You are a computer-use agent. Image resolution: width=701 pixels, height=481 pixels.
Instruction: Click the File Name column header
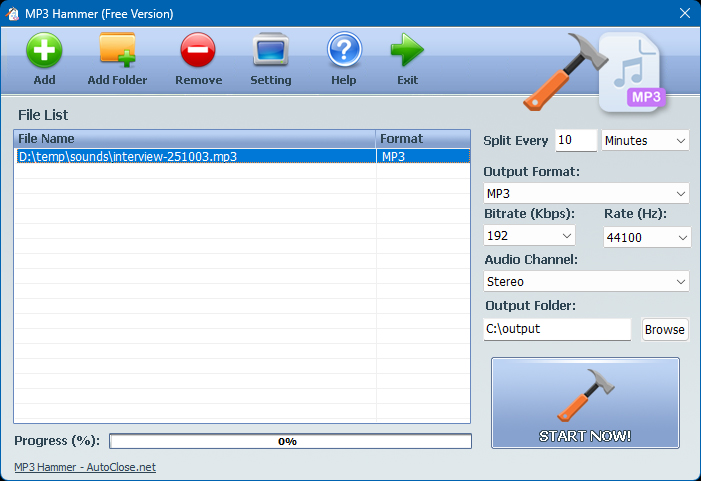(x=195, y=139)
